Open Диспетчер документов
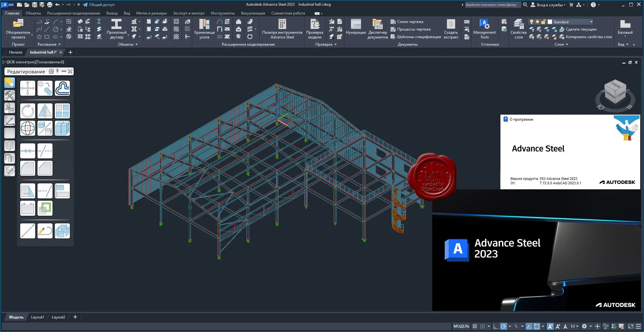Viewport: 644px width, 332px height. tap(378, 29)
